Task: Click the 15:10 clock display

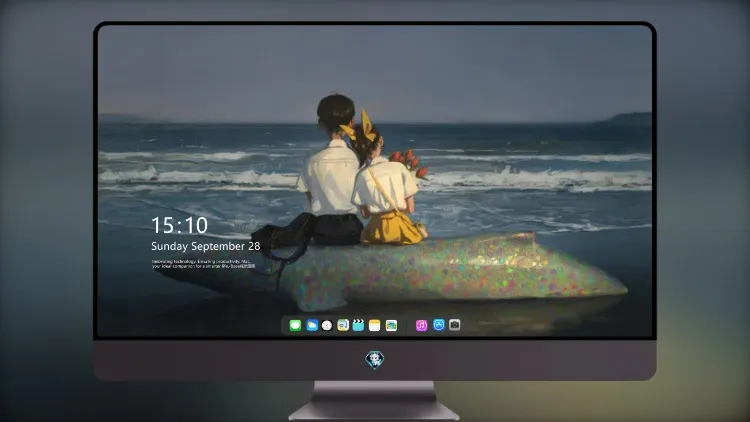Action: (x=179, y=225)
